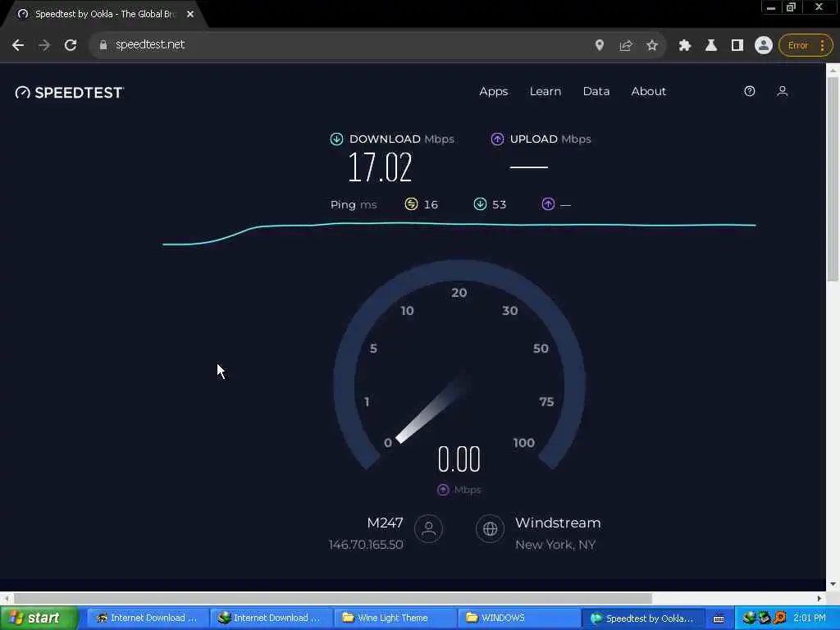The width and height of the screenshot is (840, 630).
Task: Click the location pin icon in address bar
Action: (x=600, y=46)
